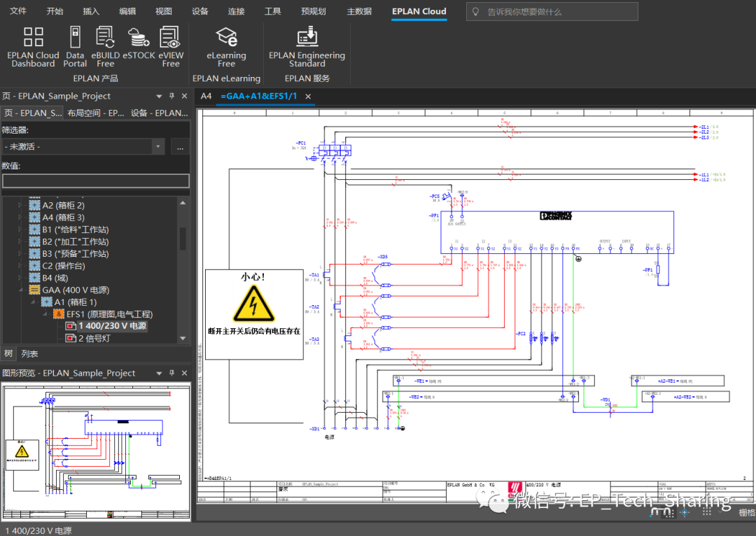The height and width of the screenshot is (536, 756).
Task: Click the 数值 input field
Action: (95, 181)
